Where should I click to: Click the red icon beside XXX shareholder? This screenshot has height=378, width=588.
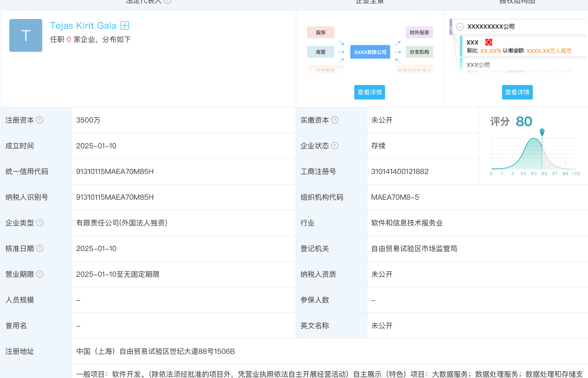[488, 42]
